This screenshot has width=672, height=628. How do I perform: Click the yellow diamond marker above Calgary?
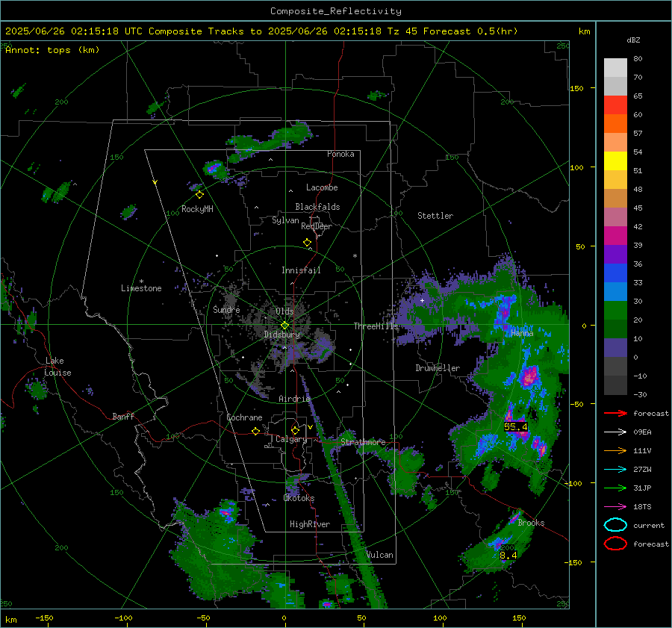(295, 430)
